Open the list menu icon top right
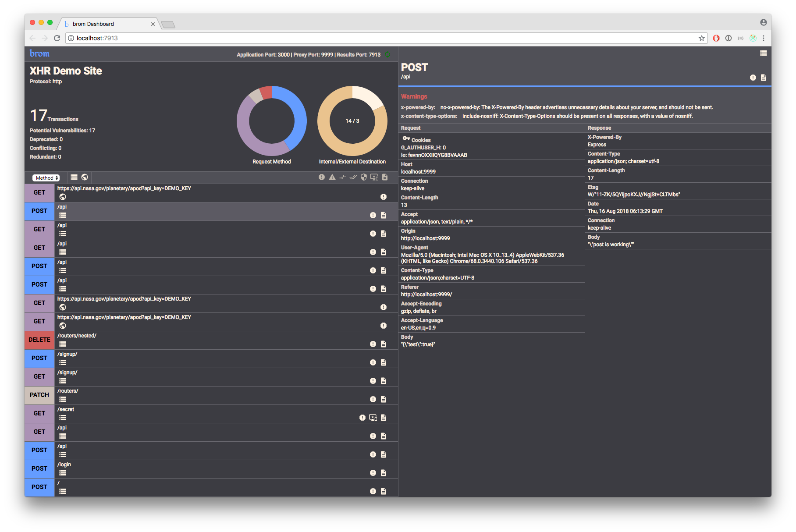This screenshot has width=796, height=532. (764, 53)
